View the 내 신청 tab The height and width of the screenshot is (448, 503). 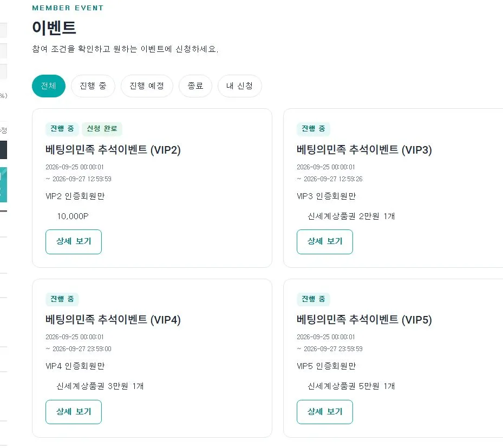[x=240, y=86]
